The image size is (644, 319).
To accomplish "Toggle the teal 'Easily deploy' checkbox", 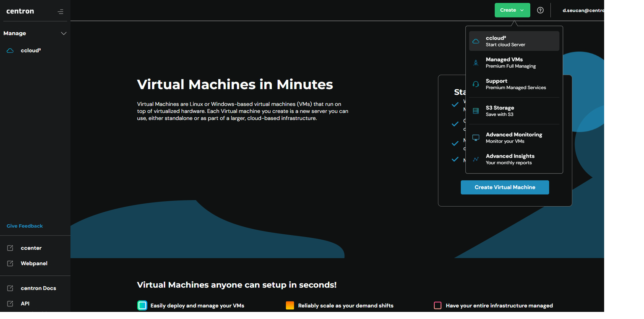I will click(142, 306).
